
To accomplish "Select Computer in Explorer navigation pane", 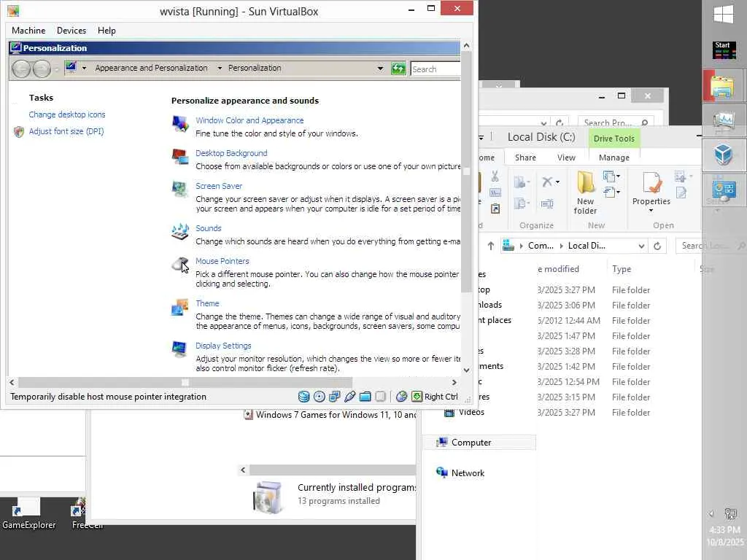I will pyautogui.click(x=480, y=443).
